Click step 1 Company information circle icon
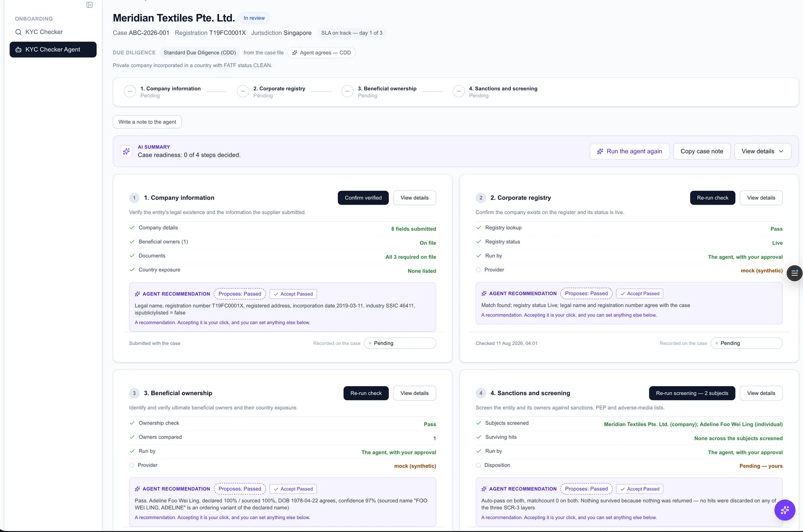This screenshot has width=803, height=532. tap(130, 91)
